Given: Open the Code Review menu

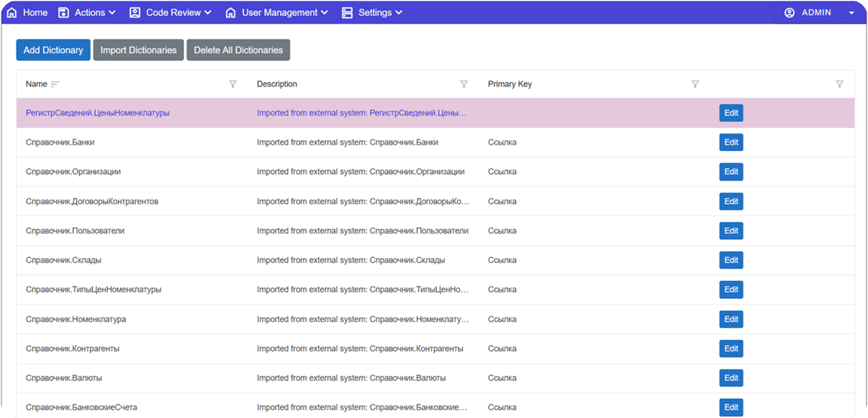Looking at the screenshot, I should click(x=173, y=12).
